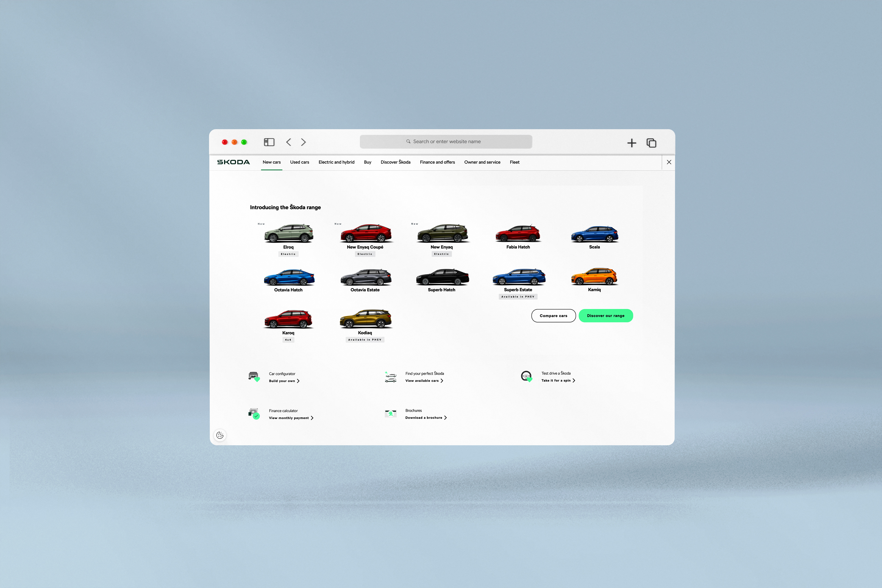
Task: Click the Fabia Hatch model name
Action: pos(518,247)
